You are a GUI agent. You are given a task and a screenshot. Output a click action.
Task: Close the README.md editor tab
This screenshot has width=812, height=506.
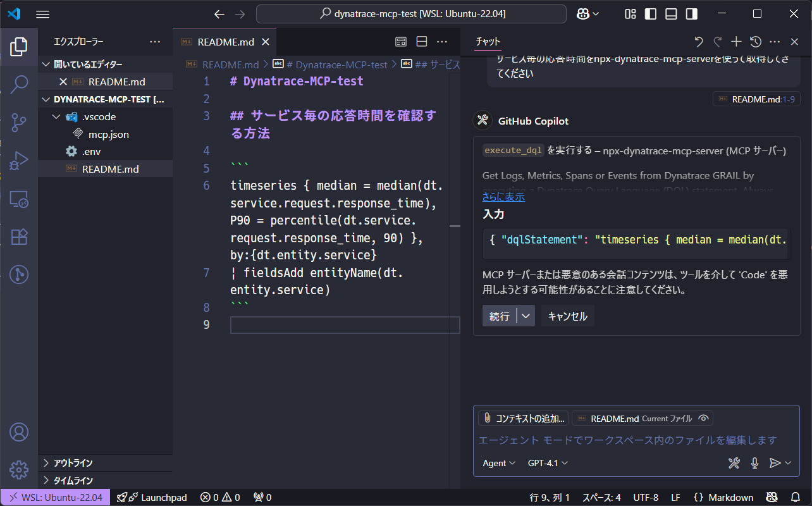(x=266, y=42)
